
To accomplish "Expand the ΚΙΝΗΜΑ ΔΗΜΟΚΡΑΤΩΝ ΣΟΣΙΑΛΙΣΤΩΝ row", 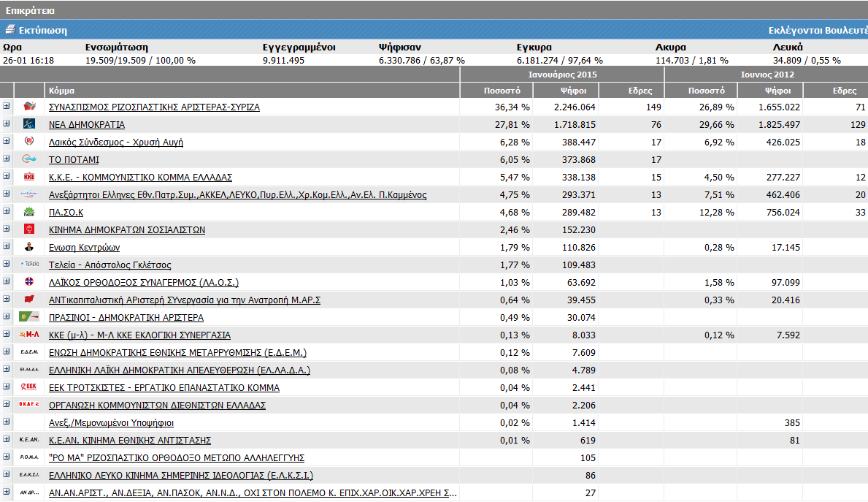I will 6,229.
